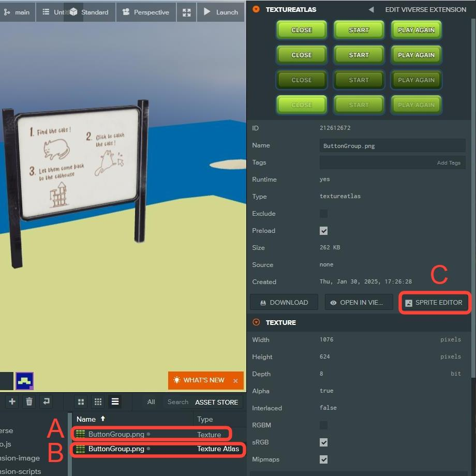Switch assets to large grid view

[x=81, y=402]
